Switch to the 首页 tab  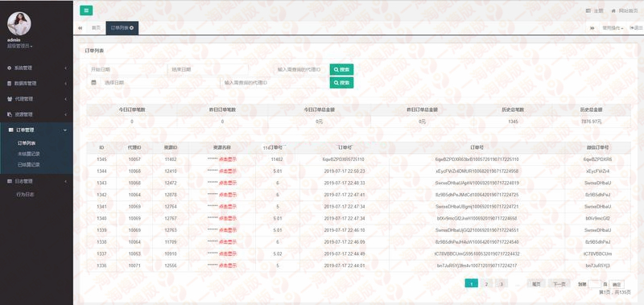pyautogui.click(x=96, y=28)
